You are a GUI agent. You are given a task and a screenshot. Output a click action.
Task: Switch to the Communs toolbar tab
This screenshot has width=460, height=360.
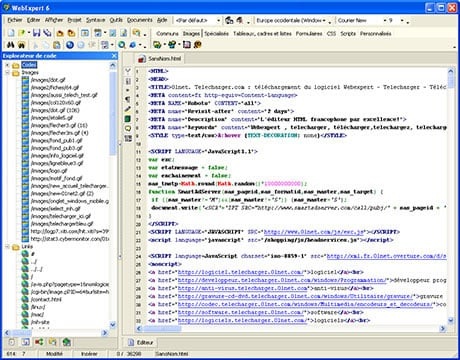(x=167, y=33)
